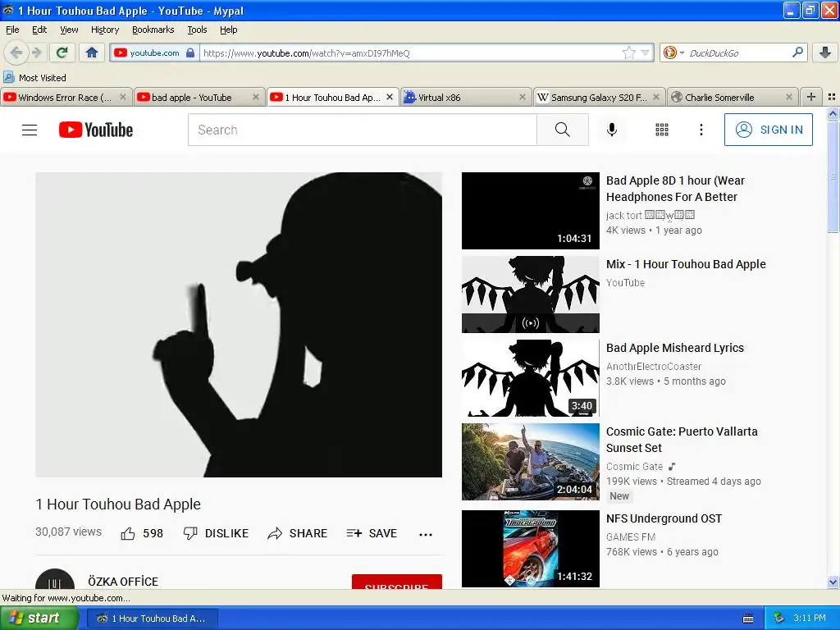Click the YouTube logo
This screenshot has width=840, height=630.
tap(96, 130)
